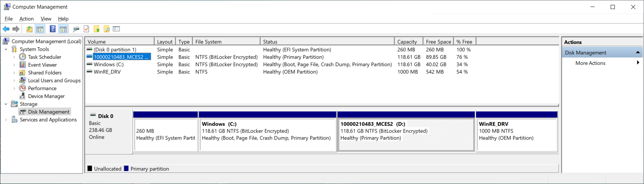Click the Event Viewer icon in tree
The height and width of the screenshot is (184, 644).
coord(23,65)
